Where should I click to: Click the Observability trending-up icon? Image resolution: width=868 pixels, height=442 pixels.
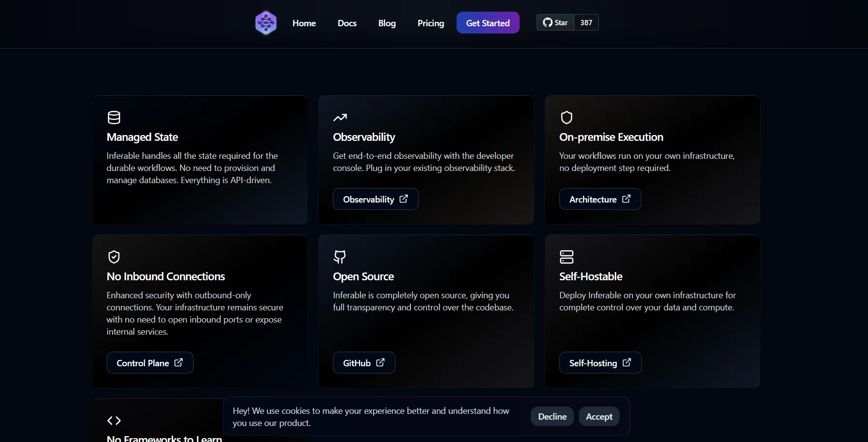point(340,118)
